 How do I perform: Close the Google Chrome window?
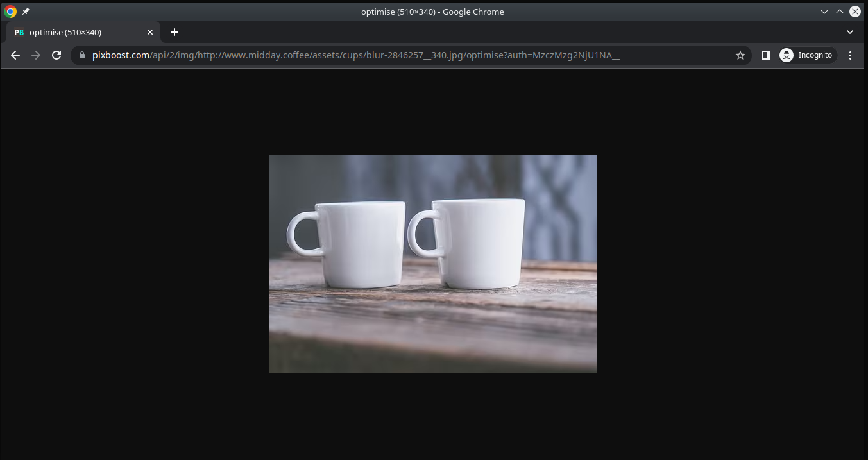[855, 12]
